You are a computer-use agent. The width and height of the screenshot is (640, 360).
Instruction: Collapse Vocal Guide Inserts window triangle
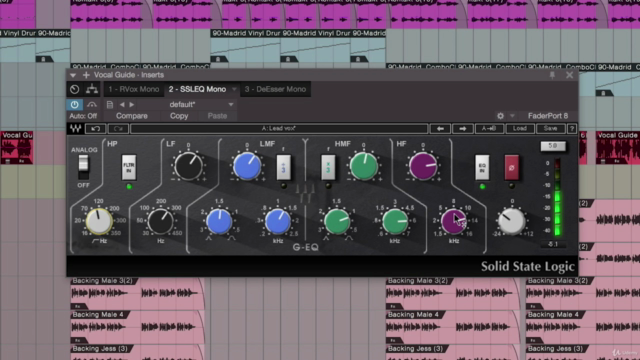click(x=73, y=75)
